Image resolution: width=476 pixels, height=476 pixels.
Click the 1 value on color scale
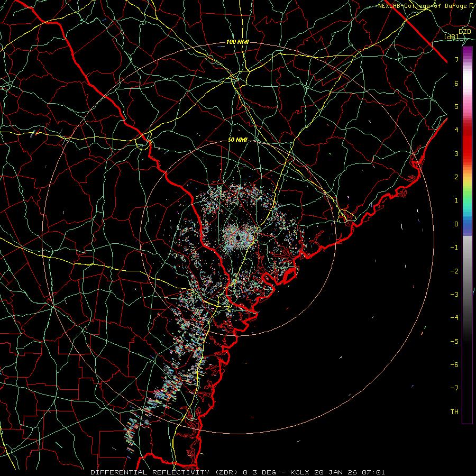tap(456, 200)
